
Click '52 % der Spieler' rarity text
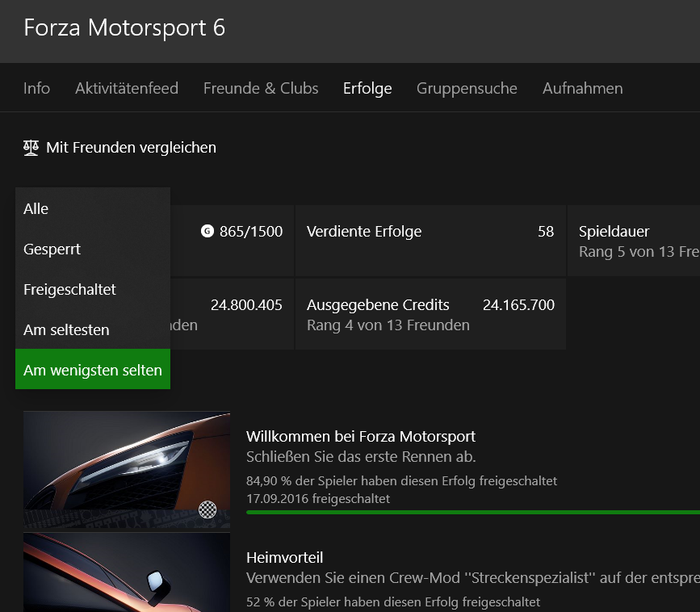393,602
